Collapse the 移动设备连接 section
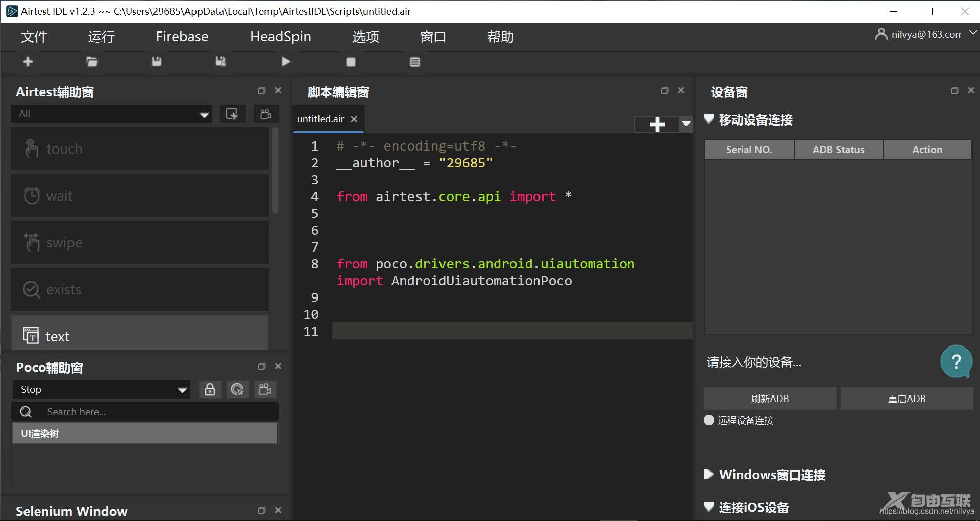This screenshot has height=521, width=980. point(708,119)
